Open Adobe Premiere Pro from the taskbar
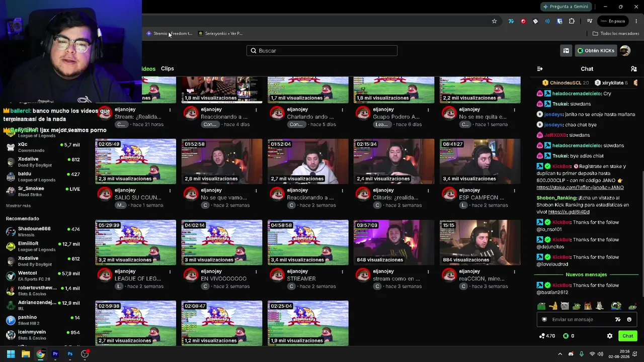The image size is (644, 362). pos(55,354)
